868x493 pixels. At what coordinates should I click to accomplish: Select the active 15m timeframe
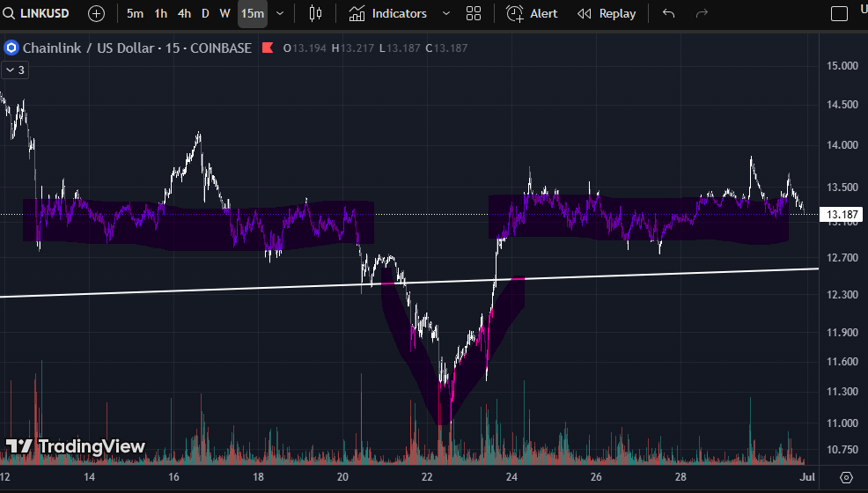pos(253,13)
